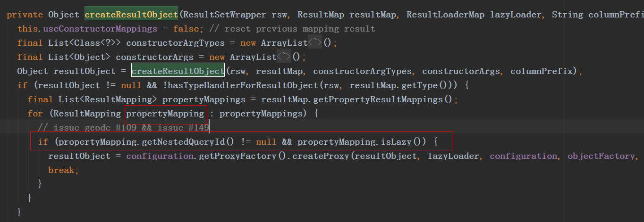
Task: Click the break keyword
Action: coord(61,170)
